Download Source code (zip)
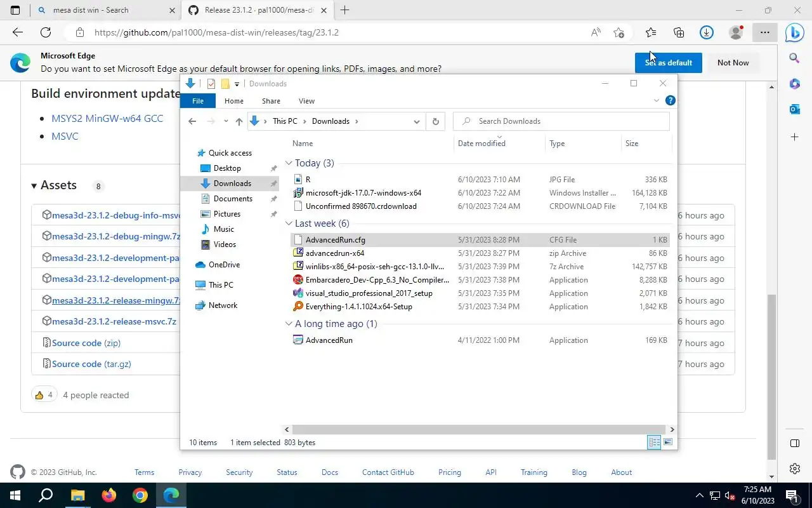 click(86, 343)
